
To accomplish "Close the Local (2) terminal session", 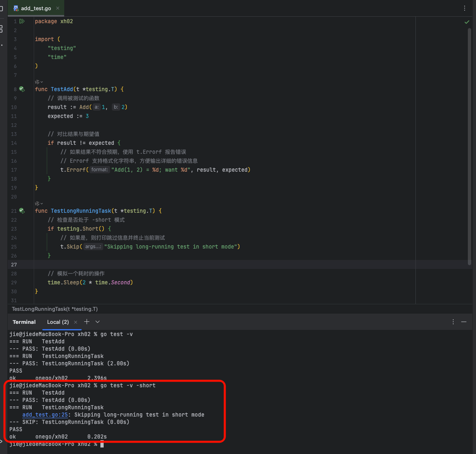I will 76,322.
